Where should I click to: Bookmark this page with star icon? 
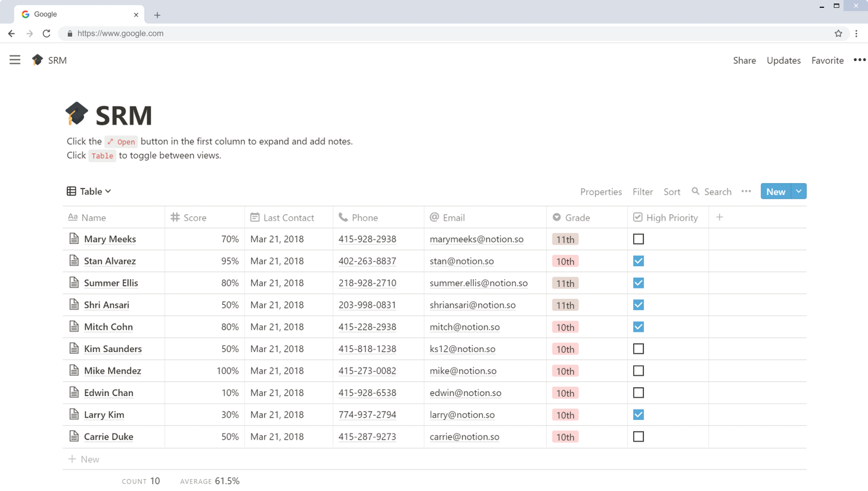point(838,33)
